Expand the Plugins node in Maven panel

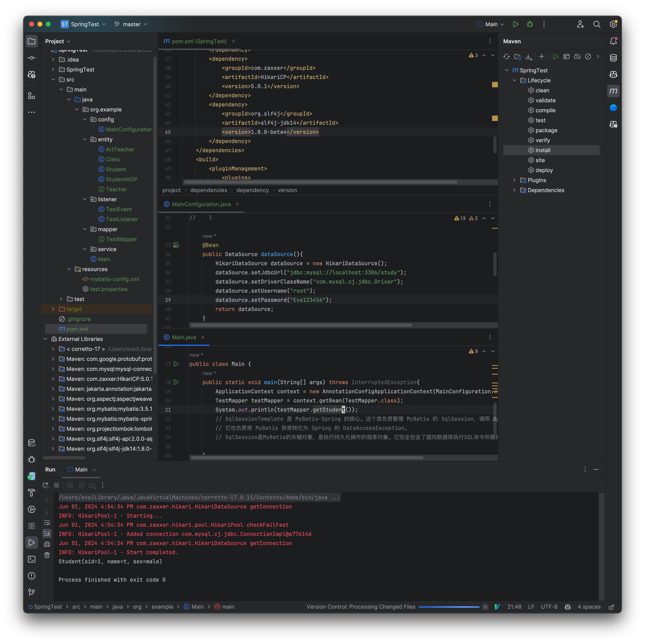514,180
